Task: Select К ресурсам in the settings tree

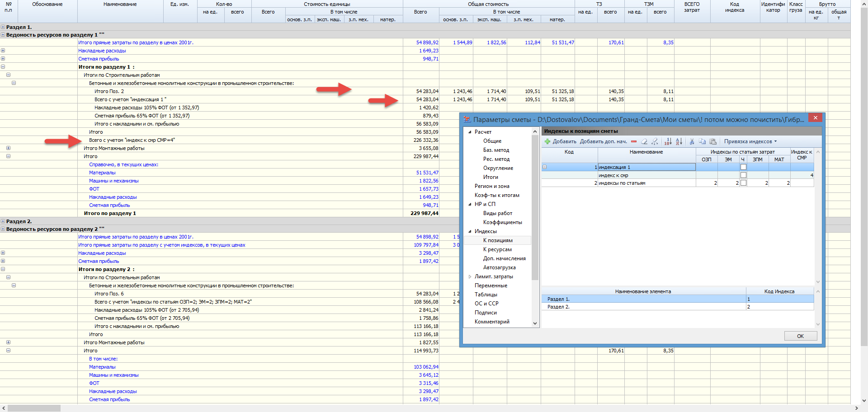Action: point(497,249)
